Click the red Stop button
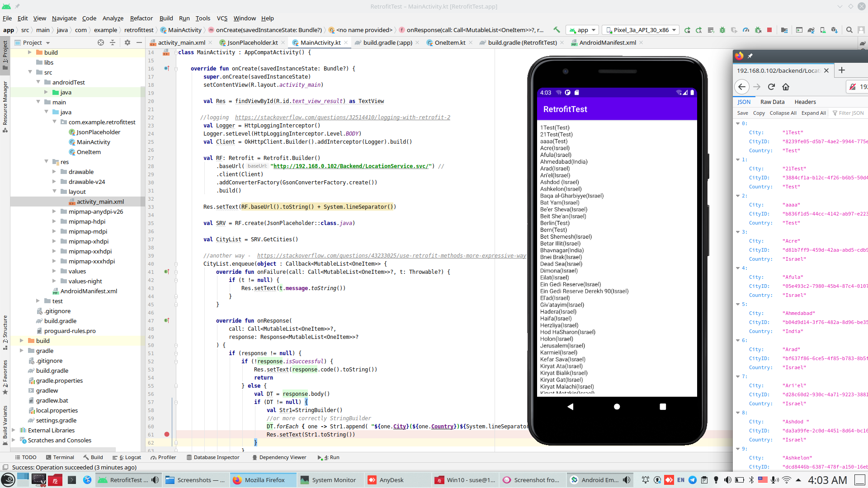This screenshot has width=868, height=488. (769, 30)
